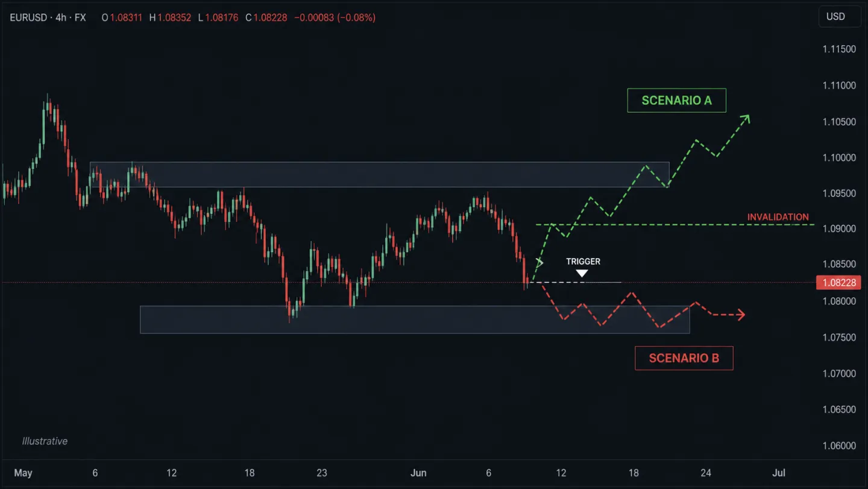Select the close value C 1.08228 in header

(266, 18)
